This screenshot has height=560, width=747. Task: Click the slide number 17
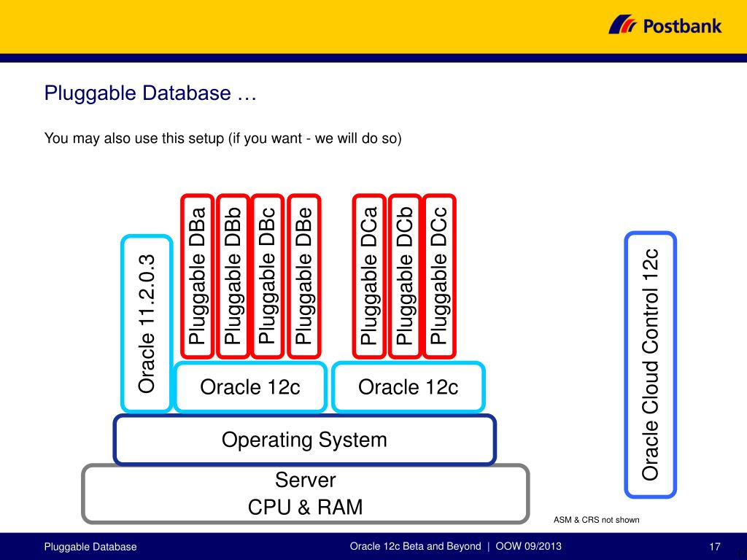(x=715, y=547)
